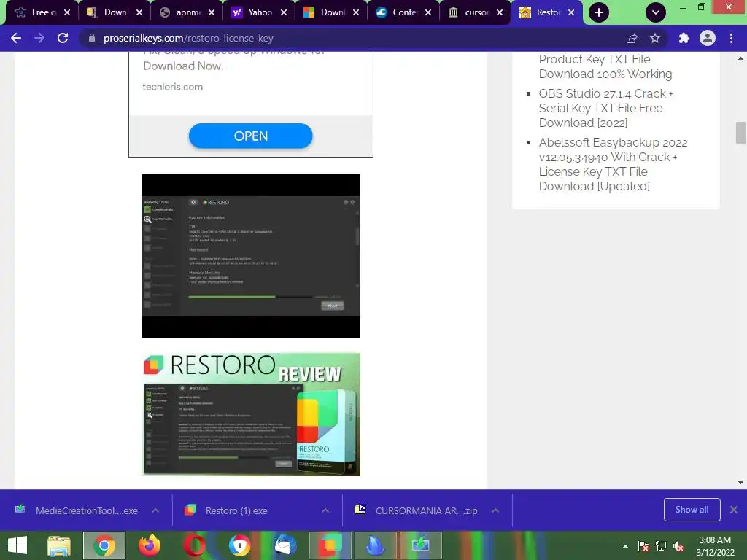This screenshot has height=560, width=747.
Task: Open Restoro taskbar icon
Action: (x=330, y=545)
